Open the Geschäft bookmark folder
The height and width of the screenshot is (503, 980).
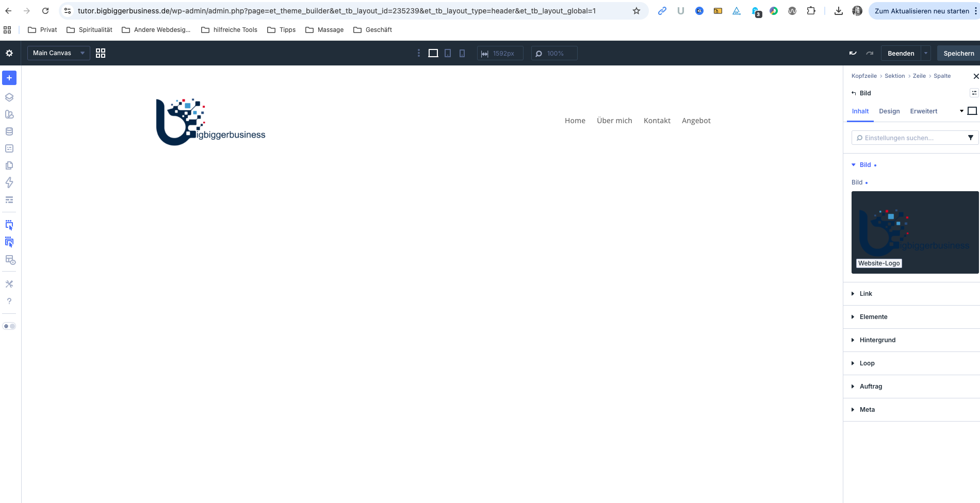(372, 30)
